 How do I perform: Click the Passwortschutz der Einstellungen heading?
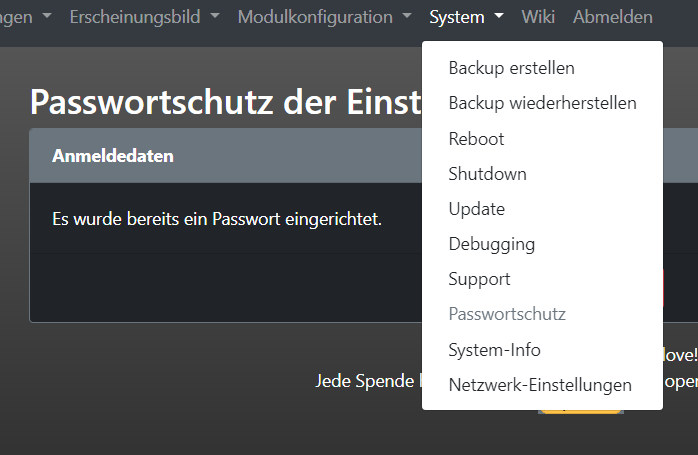pyautogui.click(x=220, y=103)
